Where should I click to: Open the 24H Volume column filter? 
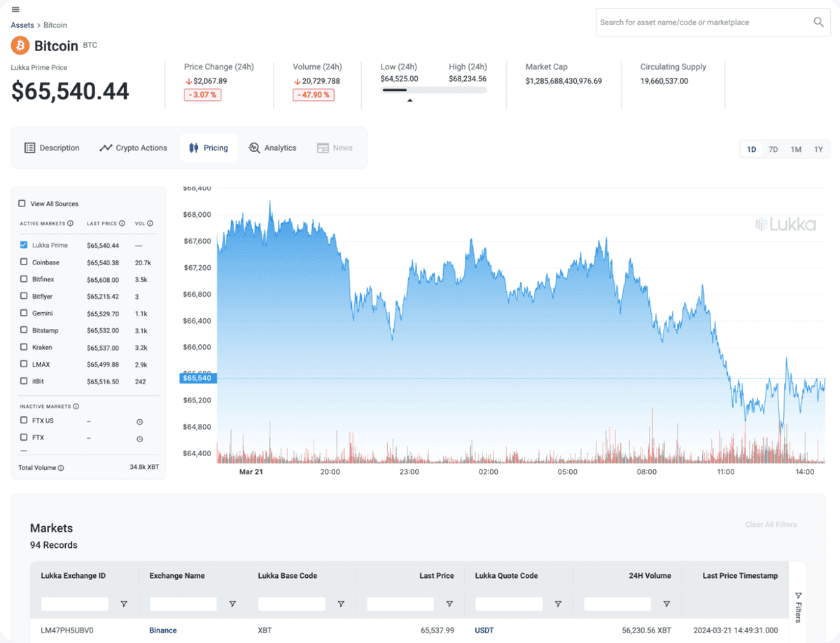[666, 603]
